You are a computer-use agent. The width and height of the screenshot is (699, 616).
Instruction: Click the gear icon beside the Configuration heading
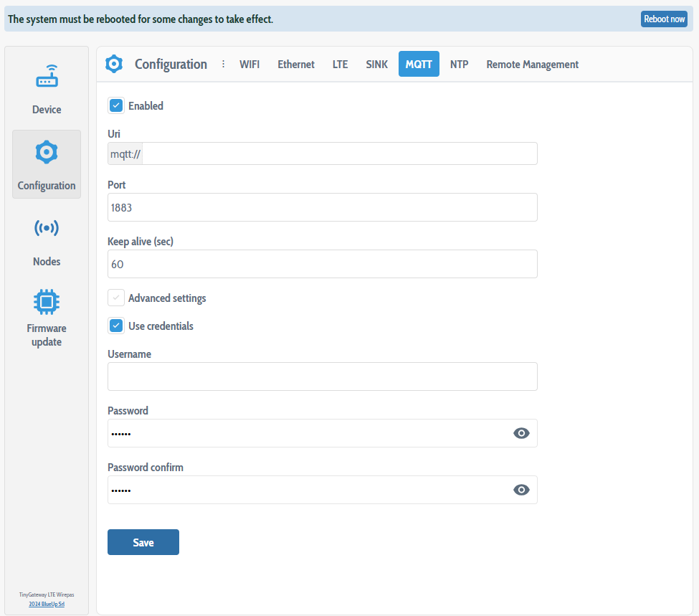(x=113, y=64)
